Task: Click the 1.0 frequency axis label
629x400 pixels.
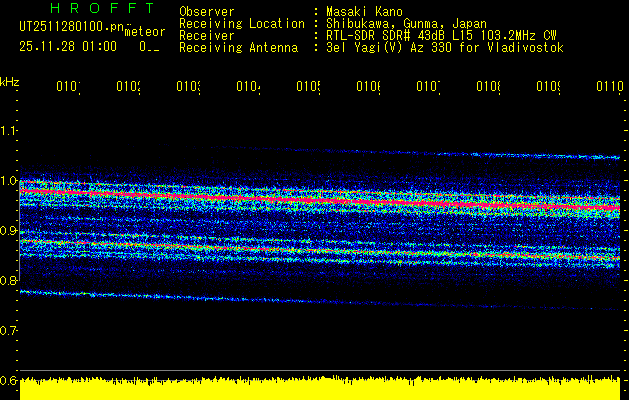Action: [10, 181]
